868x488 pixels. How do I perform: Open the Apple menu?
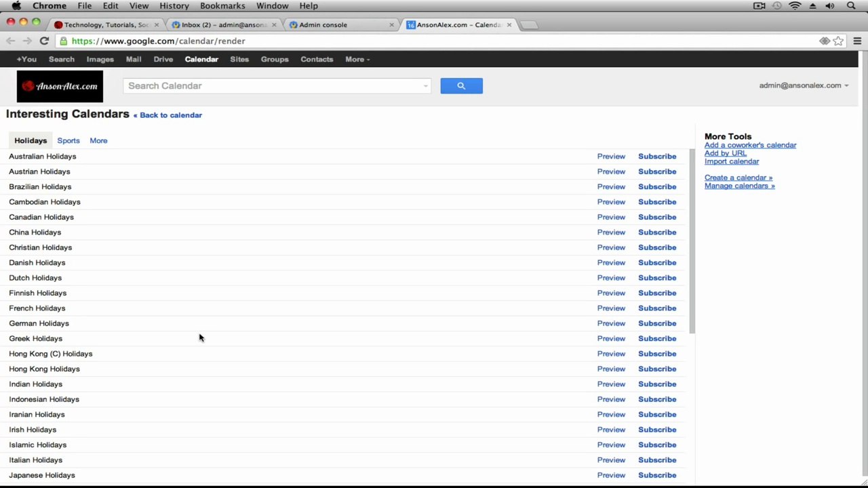click(16, 5)
